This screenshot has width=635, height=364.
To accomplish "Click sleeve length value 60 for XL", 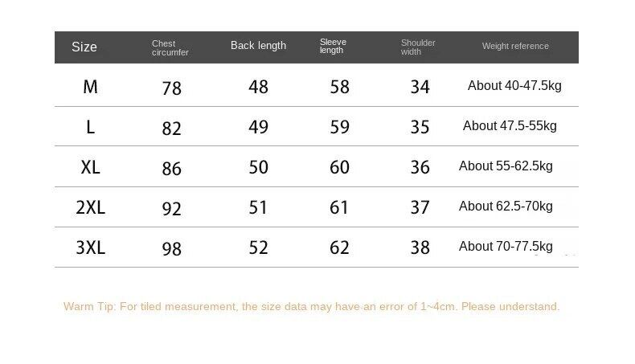I will coord(340,167).
